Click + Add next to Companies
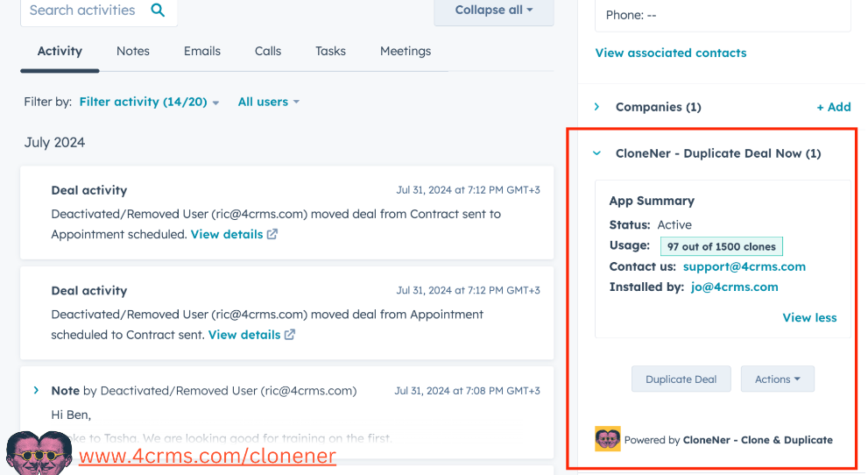Screen dimensions: 868x475 [x=834, y=107]
